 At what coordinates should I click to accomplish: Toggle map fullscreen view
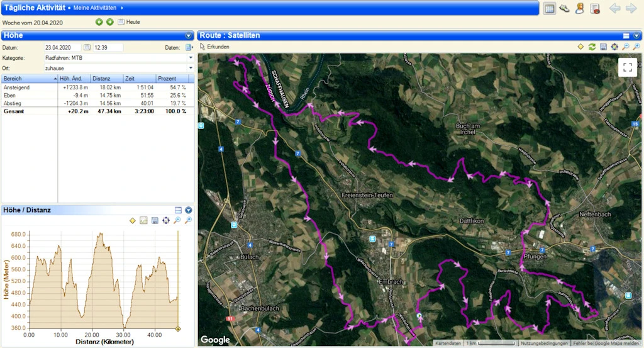tap(627, 67)
